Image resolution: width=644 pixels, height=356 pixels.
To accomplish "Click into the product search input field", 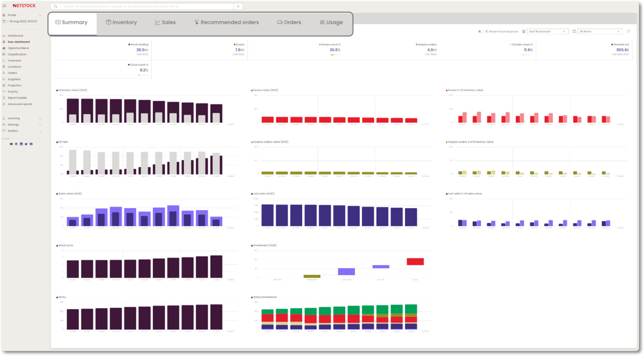I will tap(147, 6).
